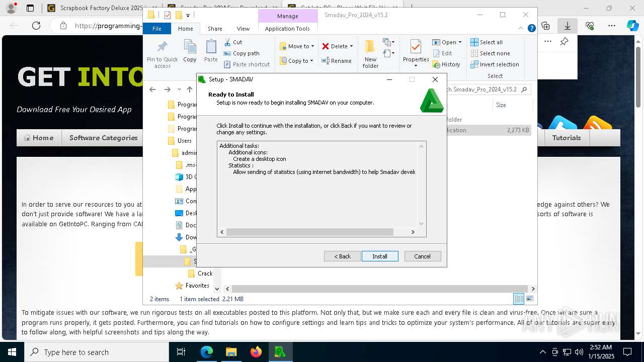Open the notification center icon
The width and height of the screenshot is (644, 362).
[x=627, y=352]
